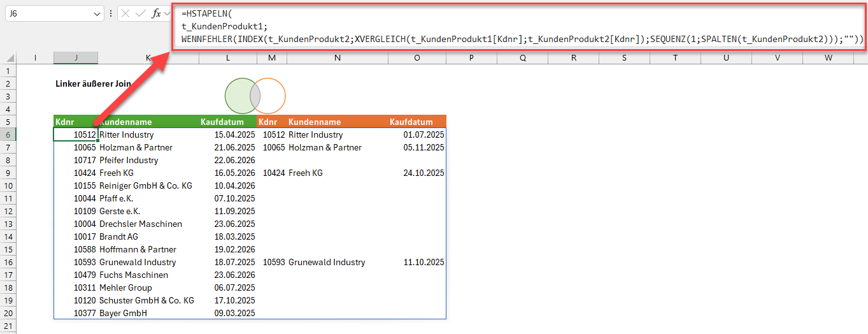This screenshot has width=868, height=334.
Task: Select date 24.10.2025 in right table
Action: coord(417,173)
